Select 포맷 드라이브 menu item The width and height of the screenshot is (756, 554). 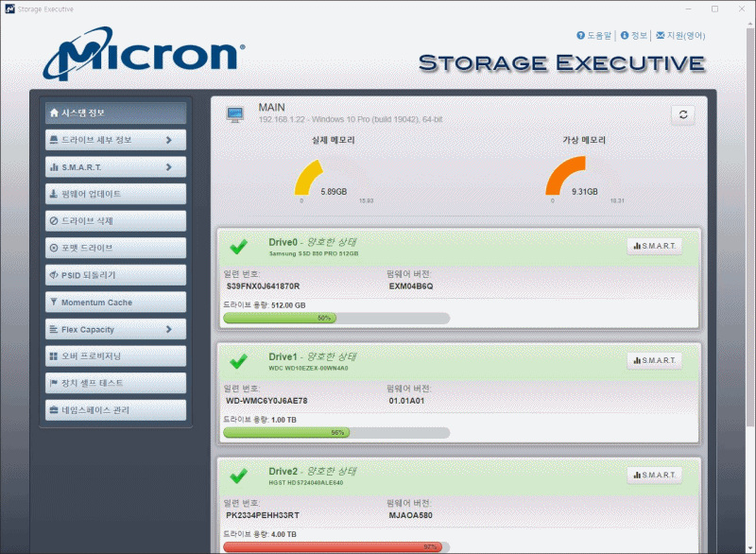(115, 248)
